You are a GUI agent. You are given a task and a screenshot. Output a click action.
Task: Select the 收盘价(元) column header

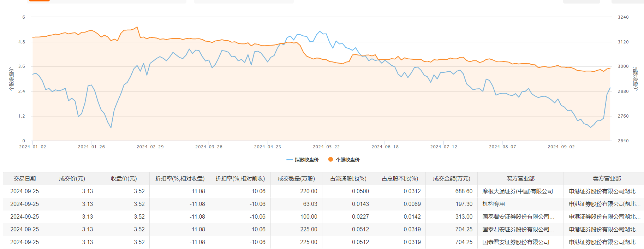coord(124,179)
